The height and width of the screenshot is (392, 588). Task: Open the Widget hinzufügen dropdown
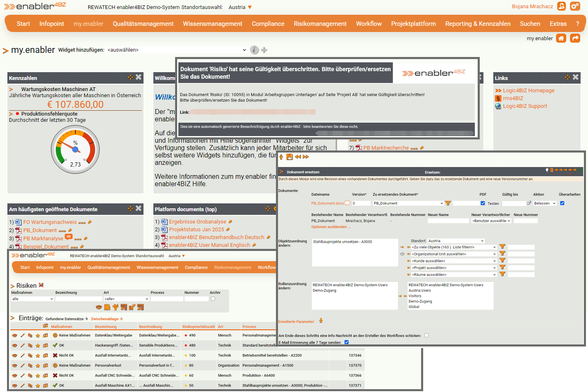[177, 50]
